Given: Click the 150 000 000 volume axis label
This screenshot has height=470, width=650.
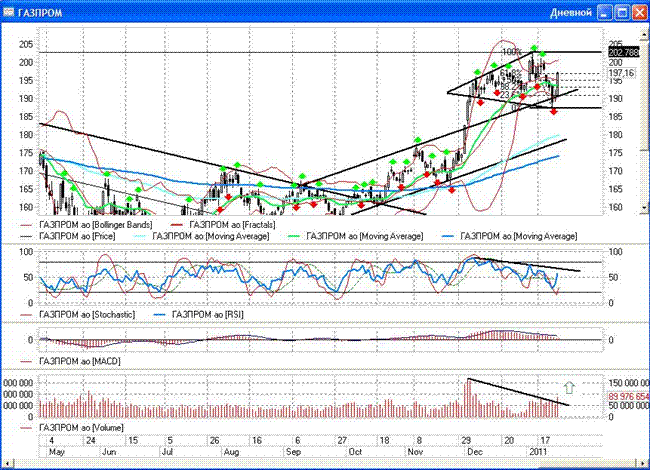Looking at the screenshot, I should pyautogui.click(x=628, y=383).
